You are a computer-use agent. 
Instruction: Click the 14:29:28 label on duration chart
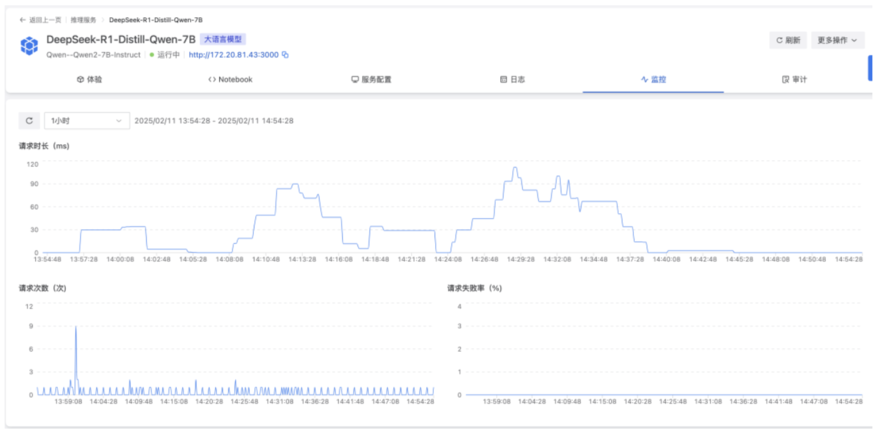click(x=520, y=259)
